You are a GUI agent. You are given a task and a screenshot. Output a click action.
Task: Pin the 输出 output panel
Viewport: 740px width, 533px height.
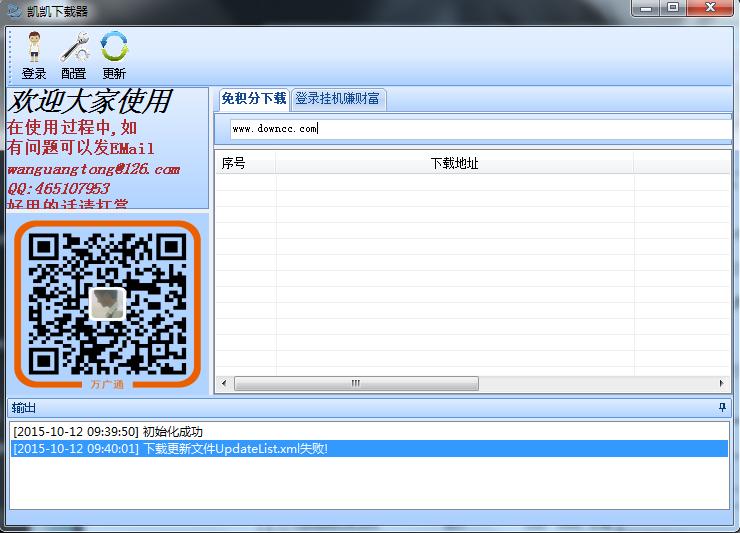tap(722, 407)
